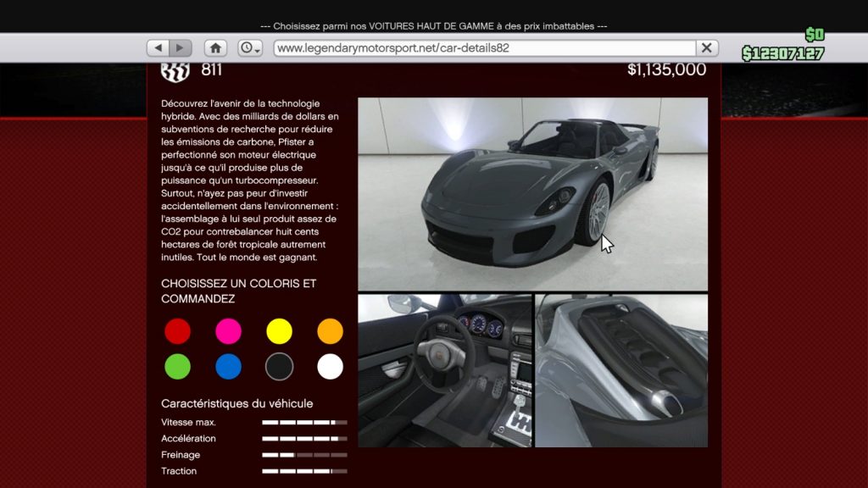Choose the green color swatch

(178, 367)
